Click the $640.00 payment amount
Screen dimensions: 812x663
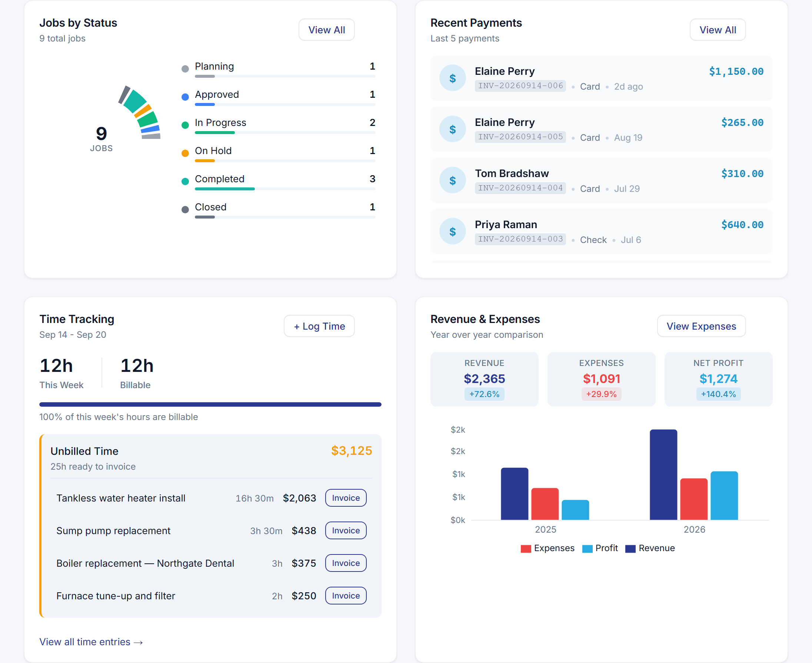pos(742,225)
